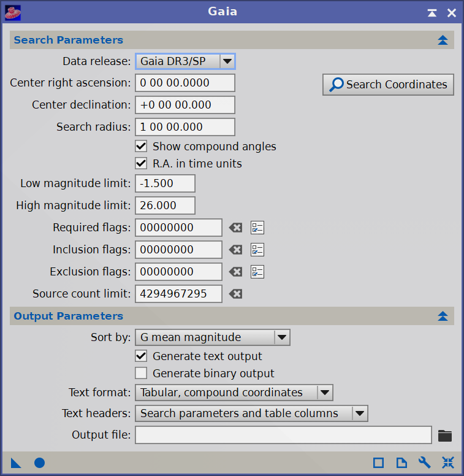Click the clear icon next to Required flags
464x476 pixels.
click(235, 228)
